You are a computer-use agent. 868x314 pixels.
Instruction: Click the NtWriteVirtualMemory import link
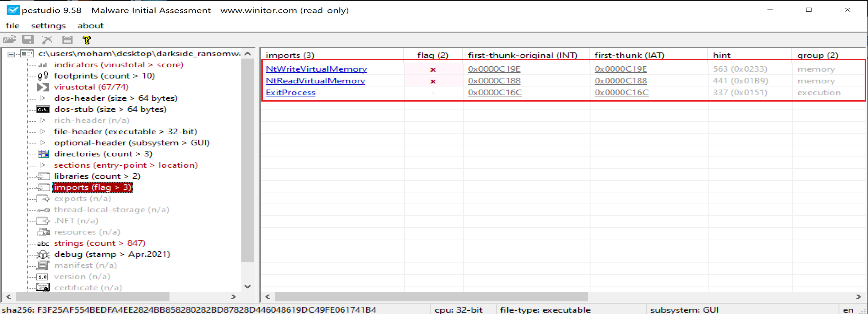(316, 69)
